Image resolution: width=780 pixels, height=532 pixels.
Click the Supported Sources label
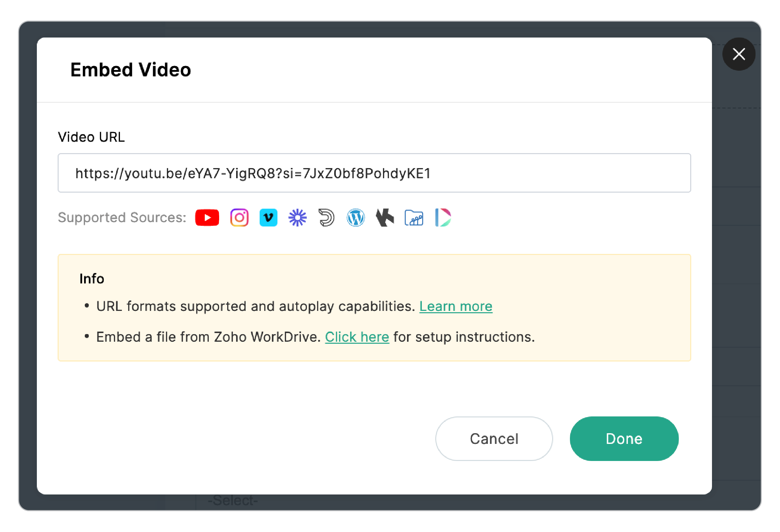pyautogui.click(x=122, y=217)
